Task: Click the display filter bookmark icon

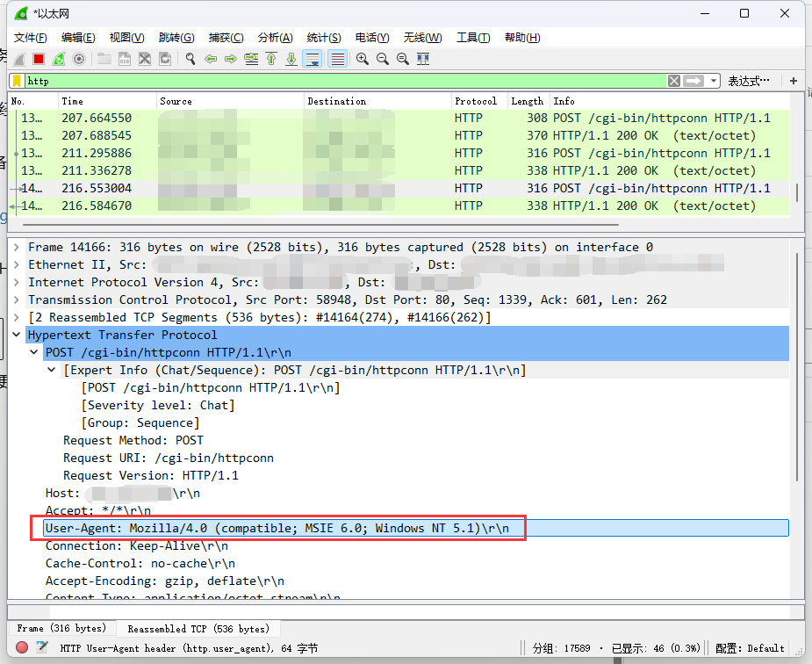Action: pos(17,81)
